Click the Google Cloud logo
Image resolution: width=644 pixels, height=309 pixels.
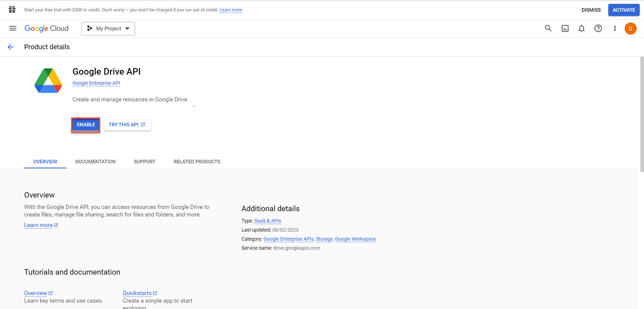[x=47, y=28]
